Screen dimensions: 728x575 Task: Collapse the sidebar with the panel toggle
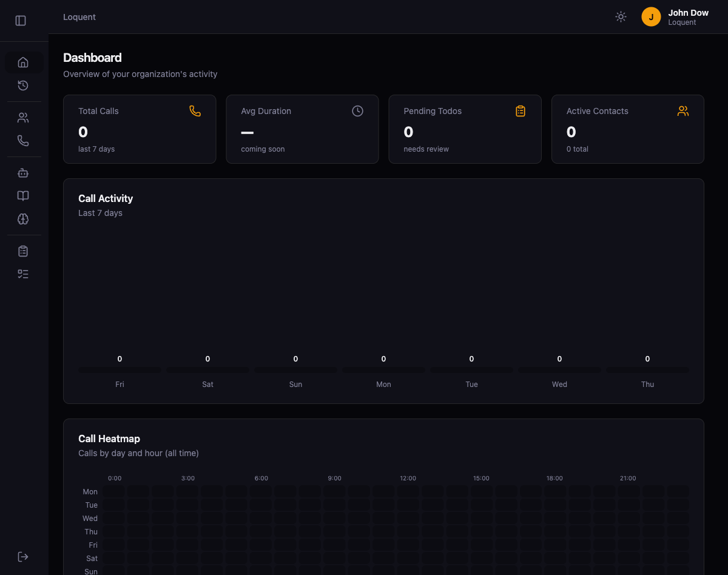click(21, 20)
